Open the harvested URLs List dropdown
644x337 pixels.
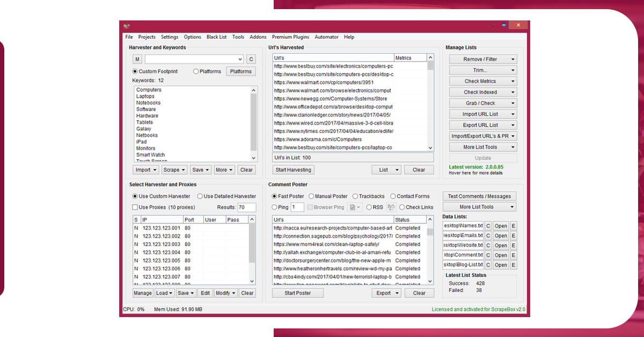[x=386, y=170]
